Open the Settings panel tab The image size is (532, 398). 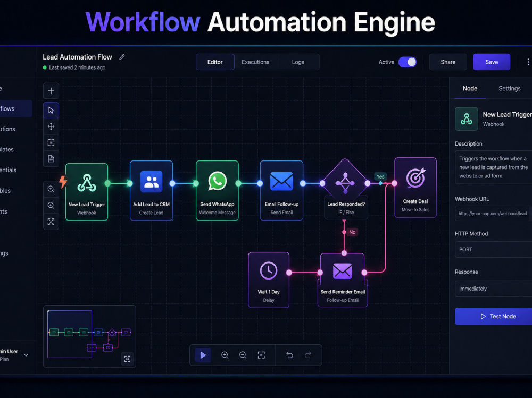pyautogui.click(x=510, y=89)
